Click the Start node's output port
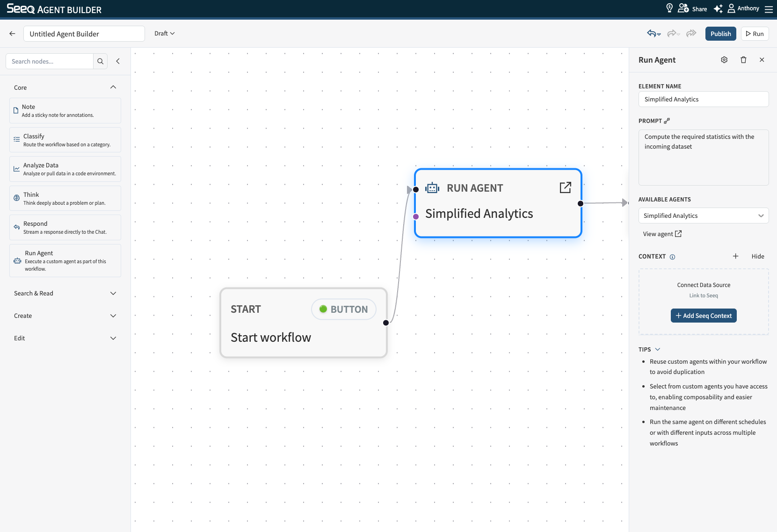 (x=386, y=323)
